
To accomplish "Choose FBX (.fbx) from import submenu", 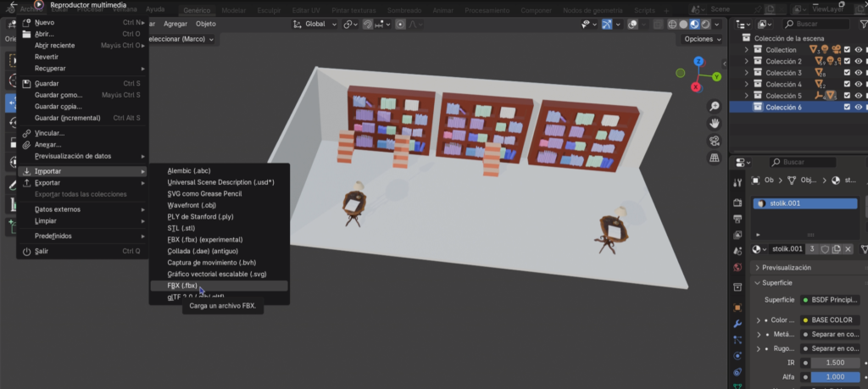I will pyautogui.click(x=182, y=286).
